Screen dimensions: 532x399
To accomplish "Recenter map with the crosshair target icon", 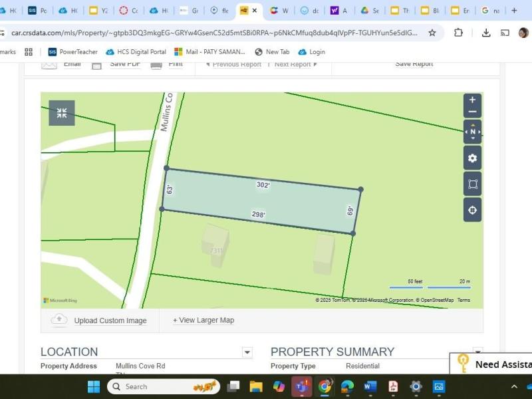I will (x=472, y=210).
